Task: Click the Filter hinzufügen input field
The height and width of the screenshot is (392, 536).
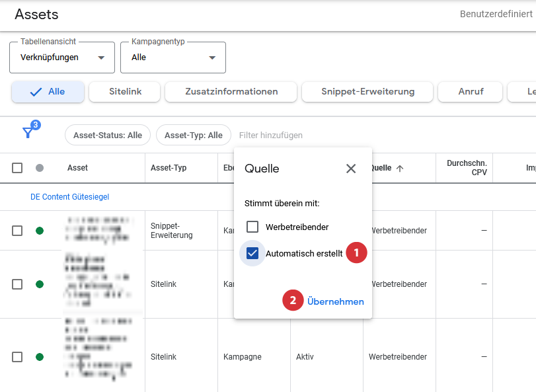Action: click(271, 136)
